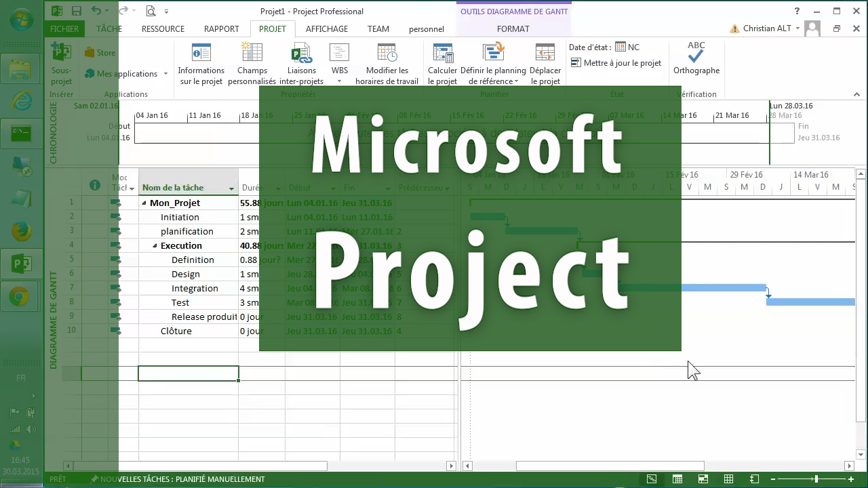Switch to the AFFICHAGE ribbon tab
This screenshot has height=488, width=868.
click(327, 29)
